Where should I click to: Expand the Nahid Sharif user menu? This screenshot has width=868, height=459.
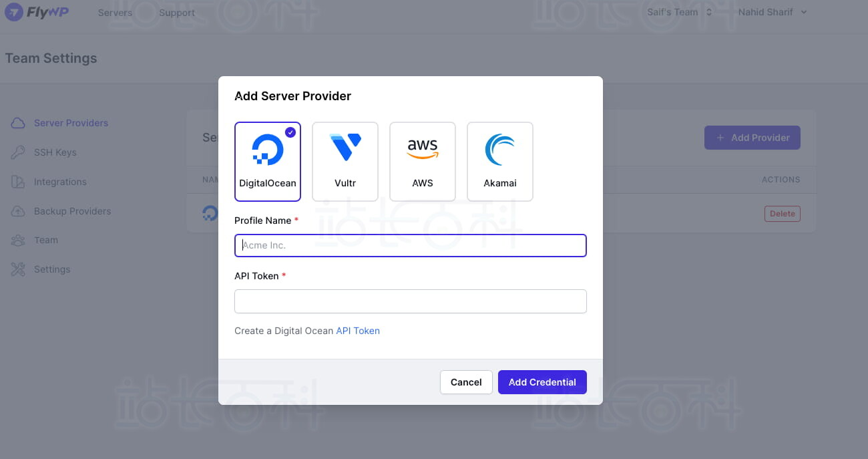click(773, 13)
